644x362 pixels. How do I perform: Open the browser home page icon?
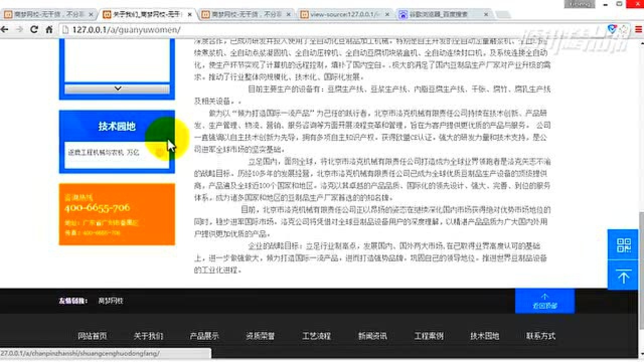point(49,29)
